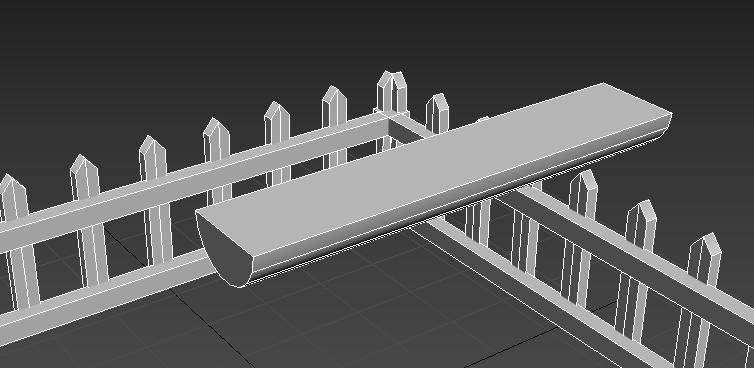
Task: Select the third picket on the left fence
Action: (x=156, y=200)
